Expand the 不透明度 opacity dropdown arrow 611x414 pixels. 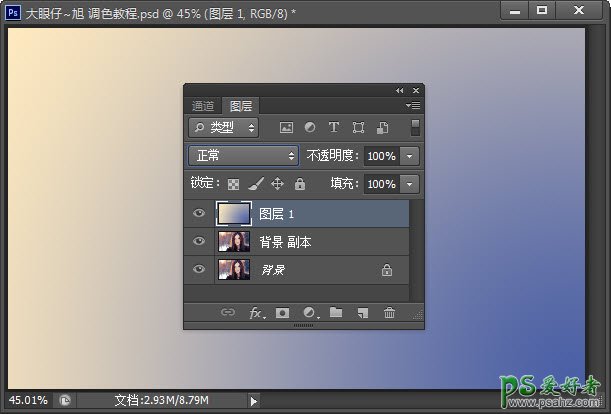[x=410, y=157]
